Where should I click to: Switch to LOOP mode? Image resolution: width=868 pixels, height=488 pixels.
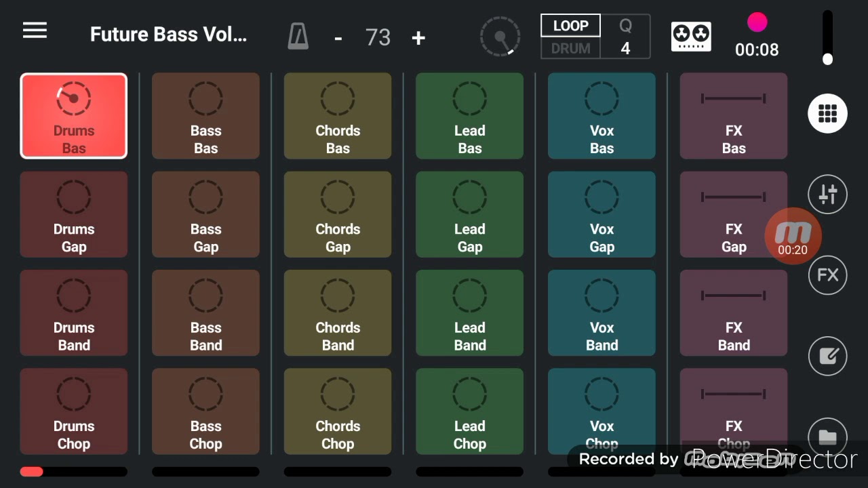click(570, 26)
